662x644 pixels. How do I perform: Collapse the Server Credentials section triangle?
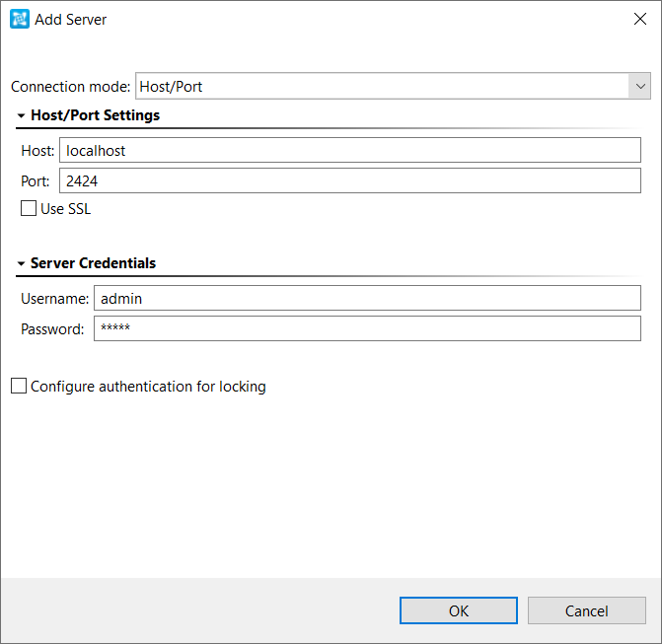tap(21, 263)
